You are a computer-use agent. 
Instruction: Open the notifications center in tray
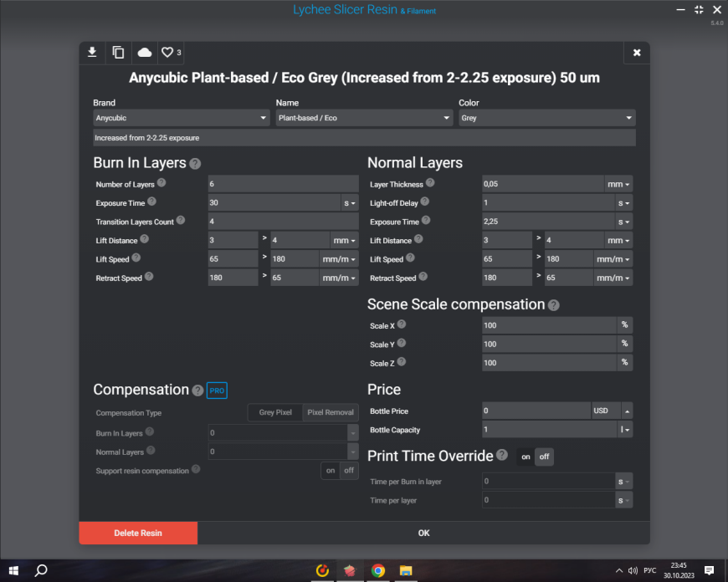pyautogui.click(x=709, y=570)
